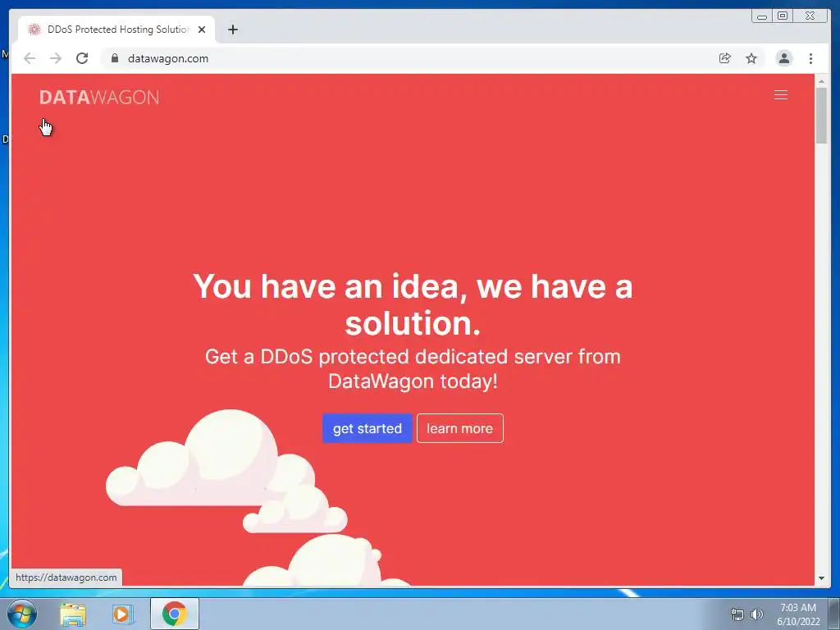Image resolution: width=840 pixels, height=630 pixels.
Task: Open network status tray icon
Action: [737, 615]
